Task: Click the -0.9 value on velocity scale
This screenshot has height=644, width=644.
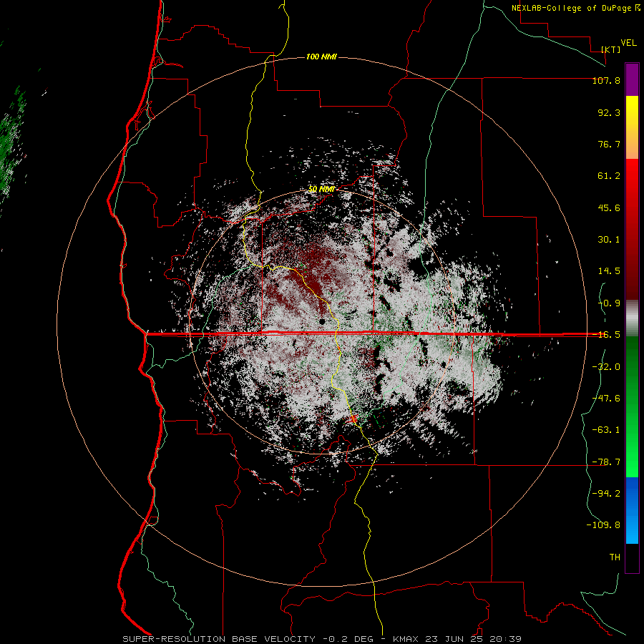Action: [x=609, y=303]
